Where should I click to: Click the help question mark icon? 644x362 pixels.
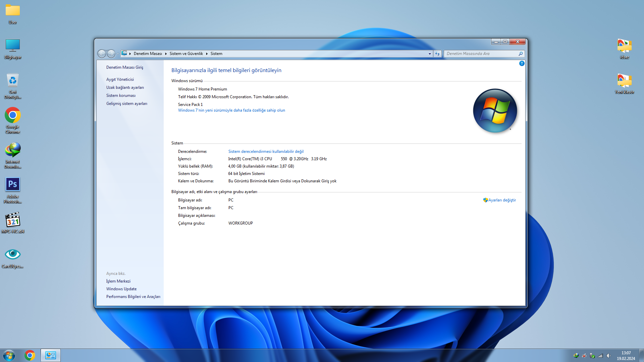point(522,63)
